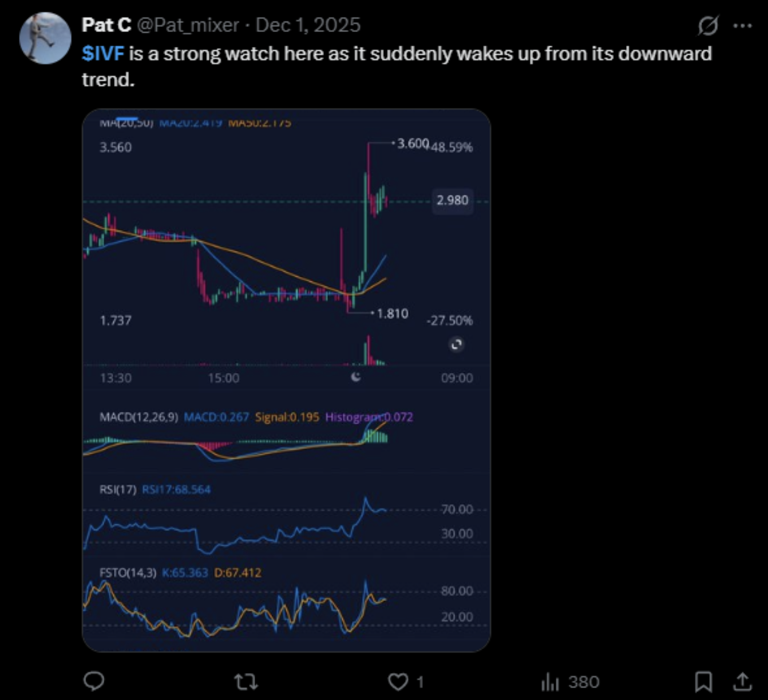Click the Grok slashed-circle icon
Viewport: 768px width, 700px height.
[x=708, y=26]
